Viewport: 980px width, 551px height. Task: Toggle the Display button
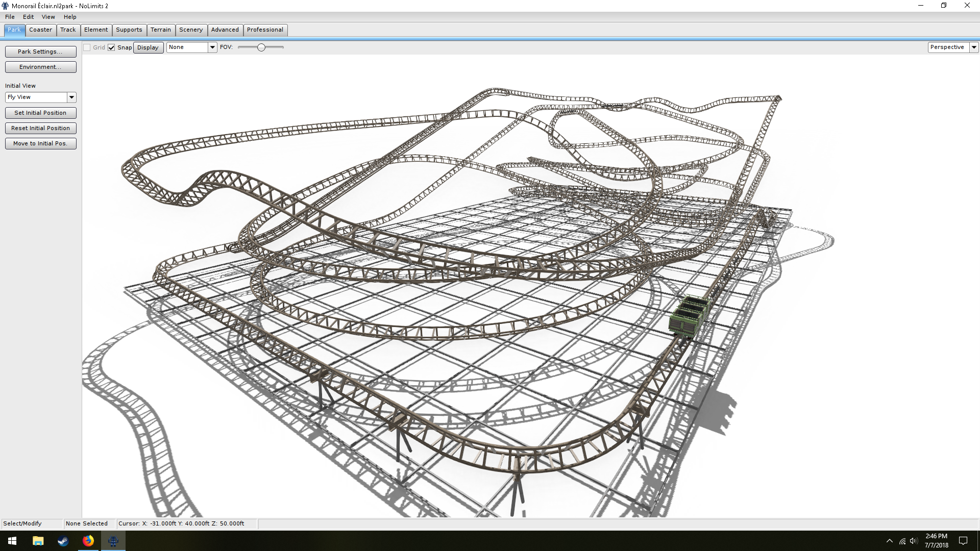(x=148, y=47)
